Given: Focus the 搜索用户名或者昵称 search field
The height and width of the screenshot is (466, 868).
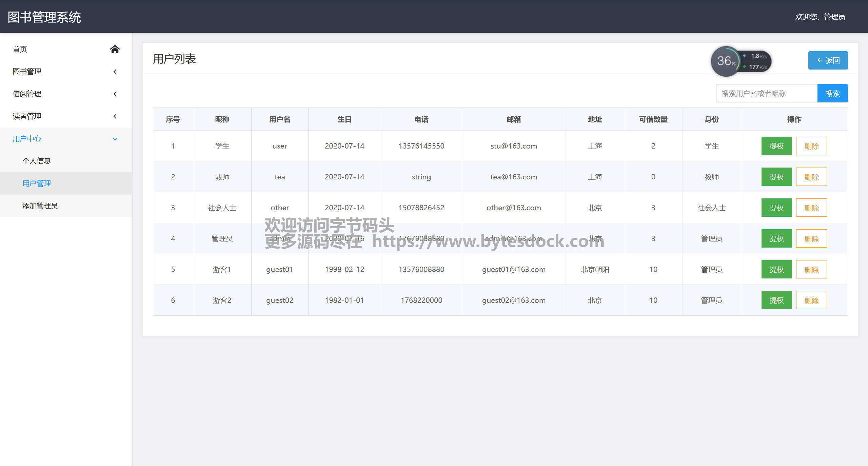Looking at the screenshot, I should [766, 93].
